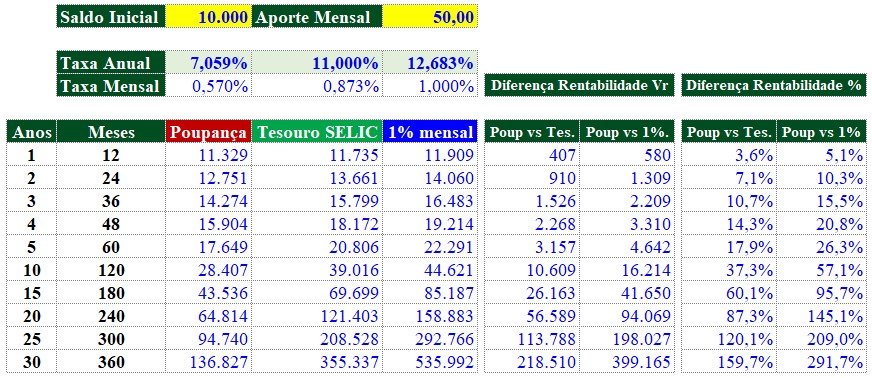Click the Saldo Inicial label cell
The image size is (872, 378).
pos(111,17)
